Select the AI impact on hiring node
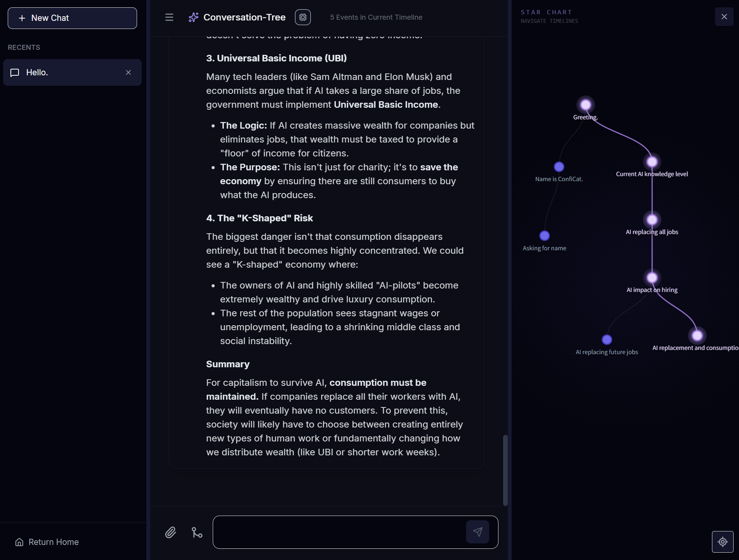Viewport: 739px width, 560px height. click(652, 278)
